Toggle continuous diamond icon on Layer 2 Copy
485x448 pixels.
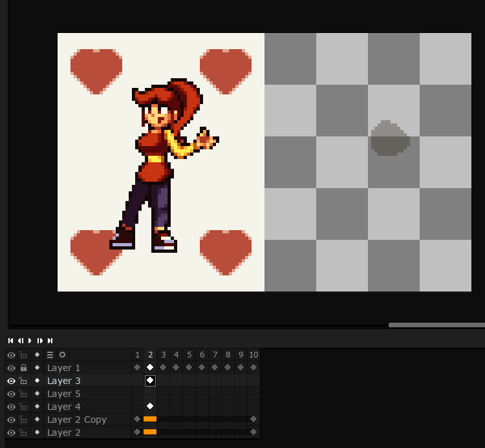click(x=37, y=420)
